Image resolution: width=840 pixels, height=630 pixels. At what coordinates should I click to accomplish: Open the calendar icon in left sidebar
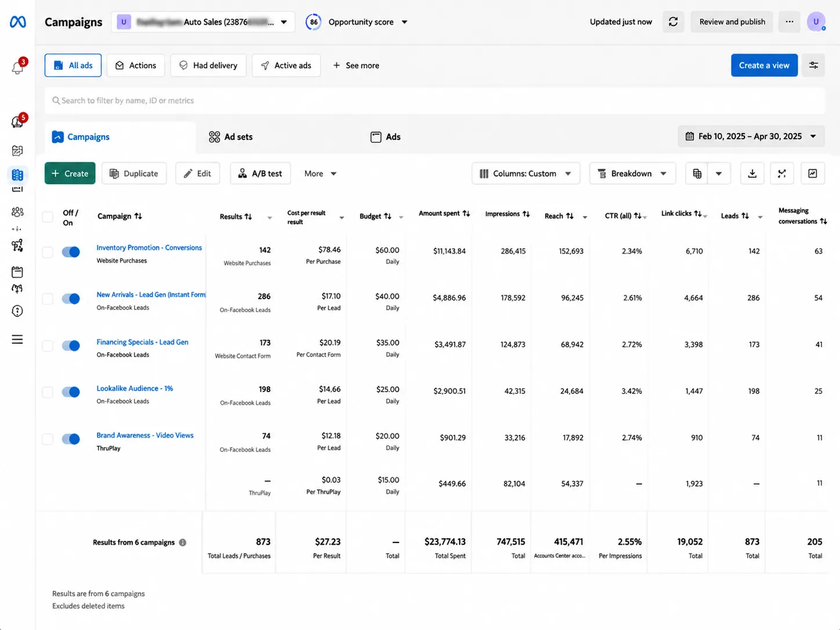(17, 271)
